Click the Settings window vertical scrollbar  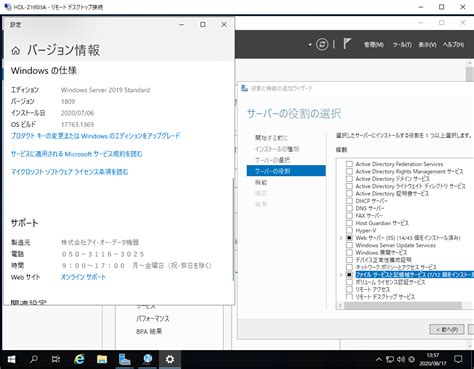pyautogui.click(x=233, y=229)
